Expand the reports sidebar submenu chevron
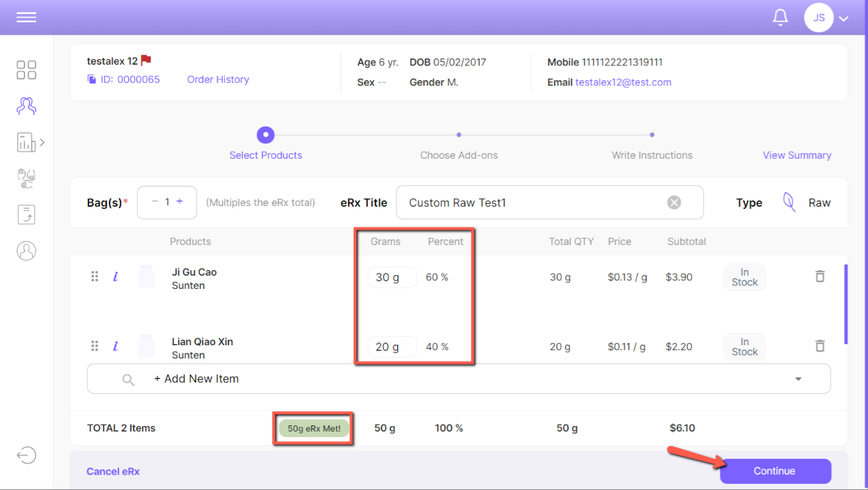Screen dimensions: 868x490 [x=42, y=143]
